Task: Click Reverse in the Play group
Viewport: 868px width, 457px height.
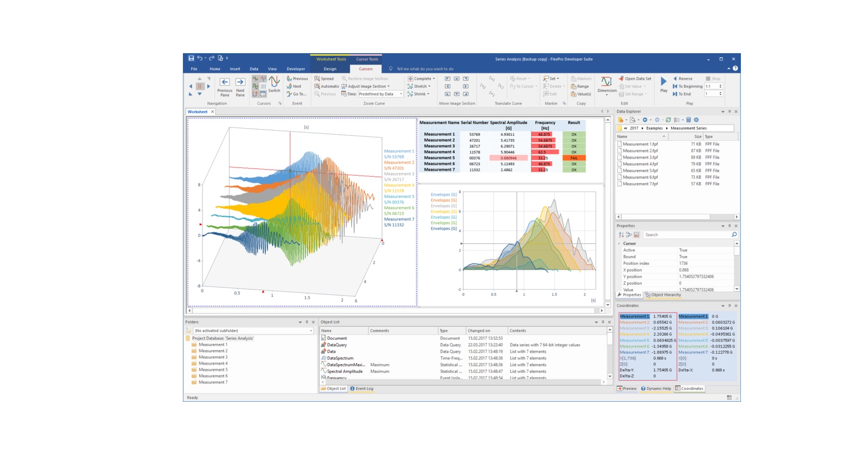Action: (683, 78)
